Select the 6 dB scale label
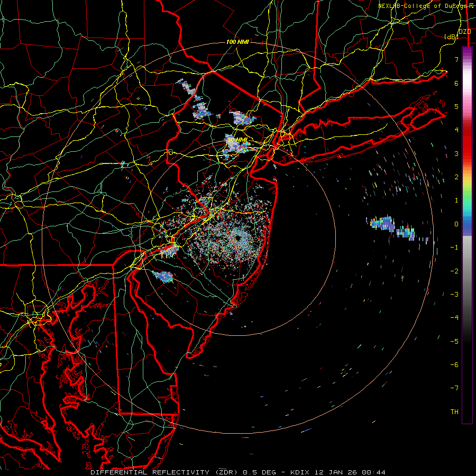 [456, 83]
